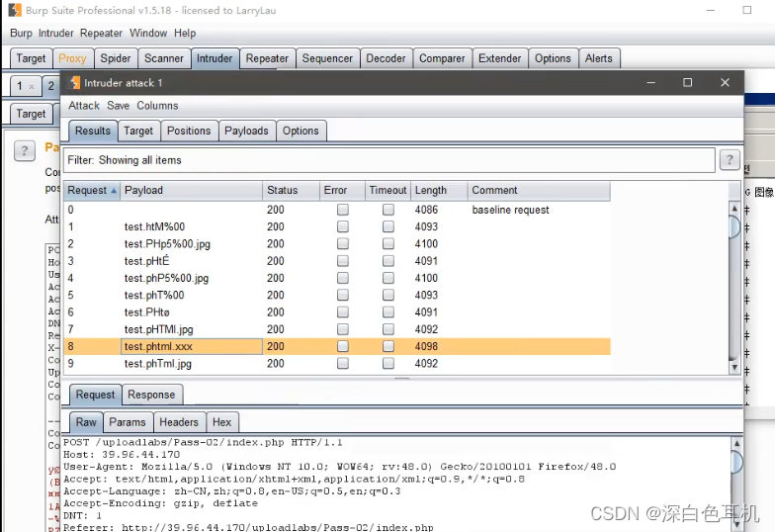Screen dimensions: 775x532
Task: Toggle Timeout checkbox for test.PHp5%00.jpg row
Action: pos(388,243)
